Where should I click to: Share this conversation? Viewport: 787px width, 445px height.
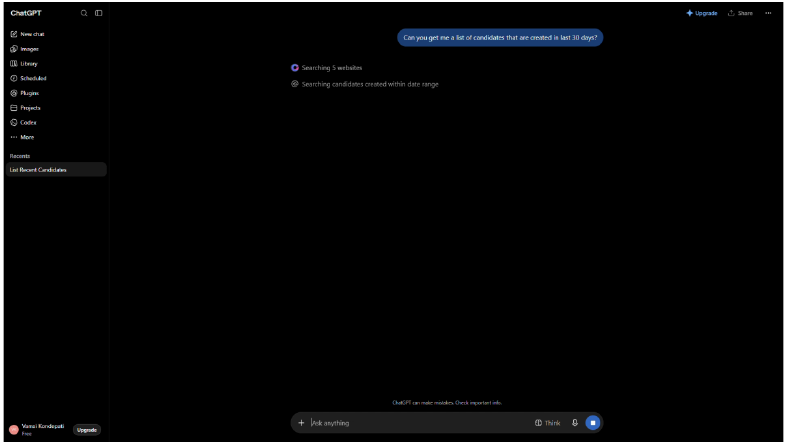(x=740, y=13)
